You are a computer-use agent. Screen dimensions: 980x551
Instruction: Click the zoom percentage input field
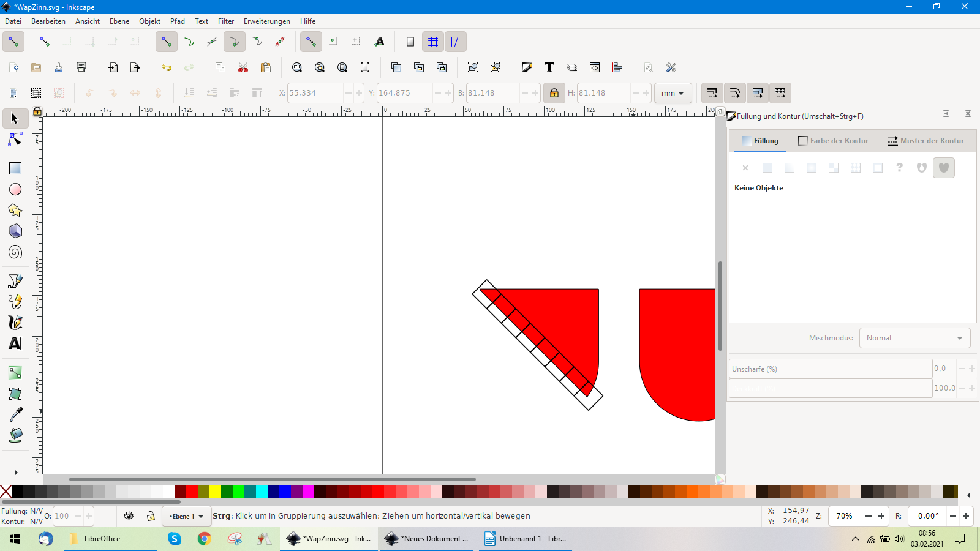click(845, 516)
